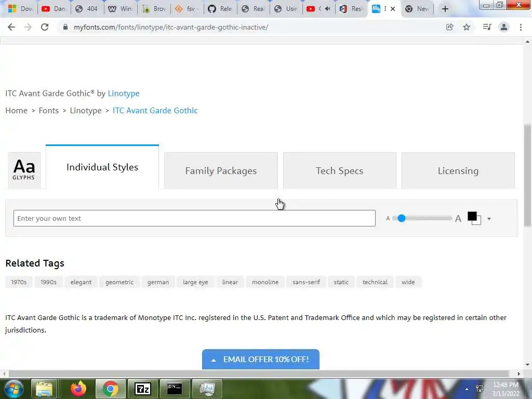Expand the color options dropdown arrow
This screenshot has width=532, height=399.
pyautogui.click(x=489, y=219)
